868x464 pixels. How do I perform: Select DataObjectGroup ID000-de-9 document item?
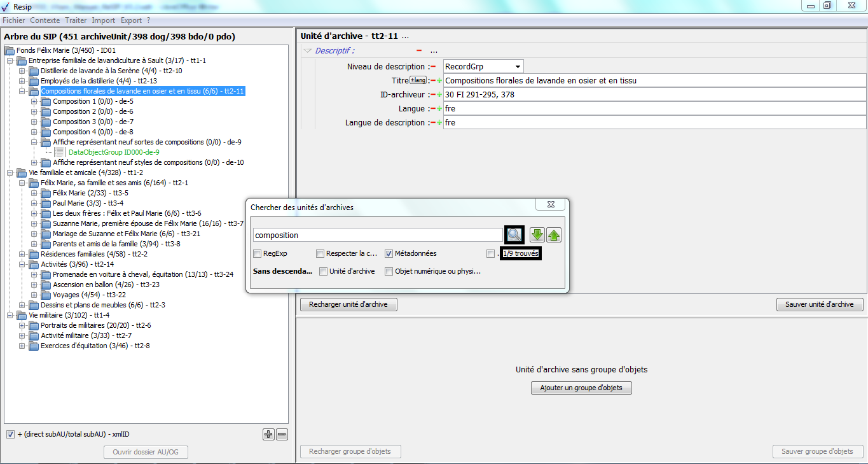113,152
